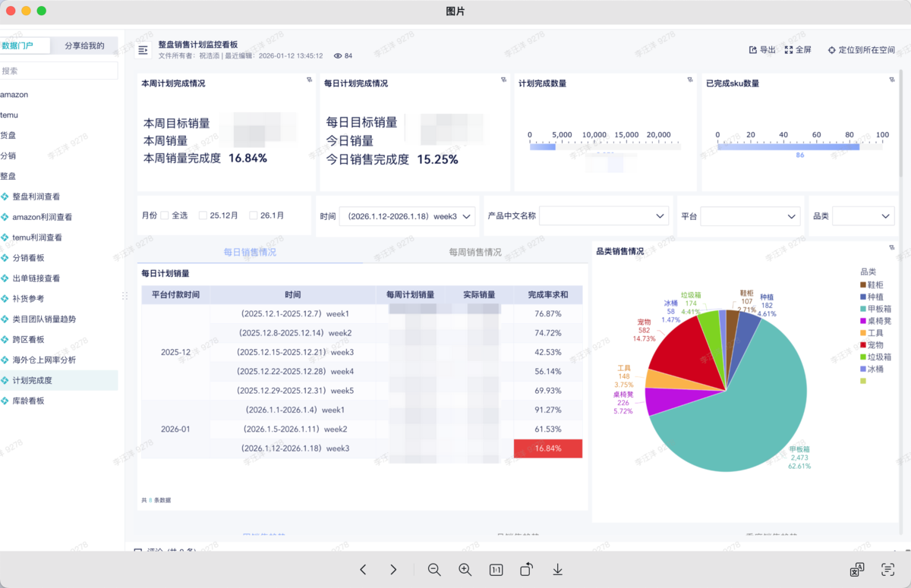The width and height of the screenshot is (911, 588).
Task: Switch to the 每周销售情况 tab
Action: coord(474,252)
